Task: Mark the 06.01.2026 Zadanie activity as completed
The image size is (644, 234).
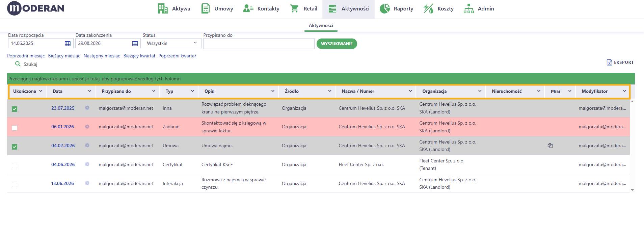Action: (x=15, y=128)
